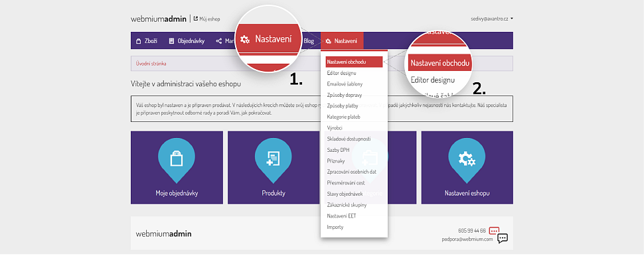Select Skladové dostupnosti in the dropdown
This screenshot has width=644, height=256.
[349, 139]
